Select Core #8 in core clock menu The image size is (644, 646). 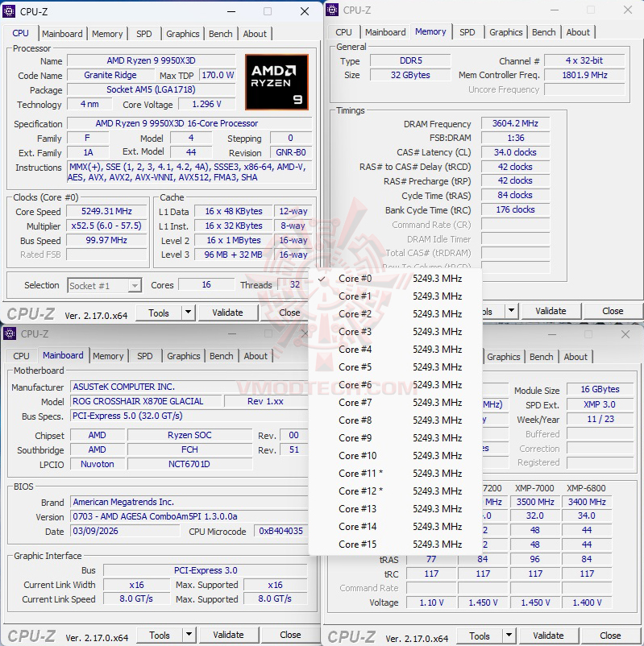(x=395, y=420)
